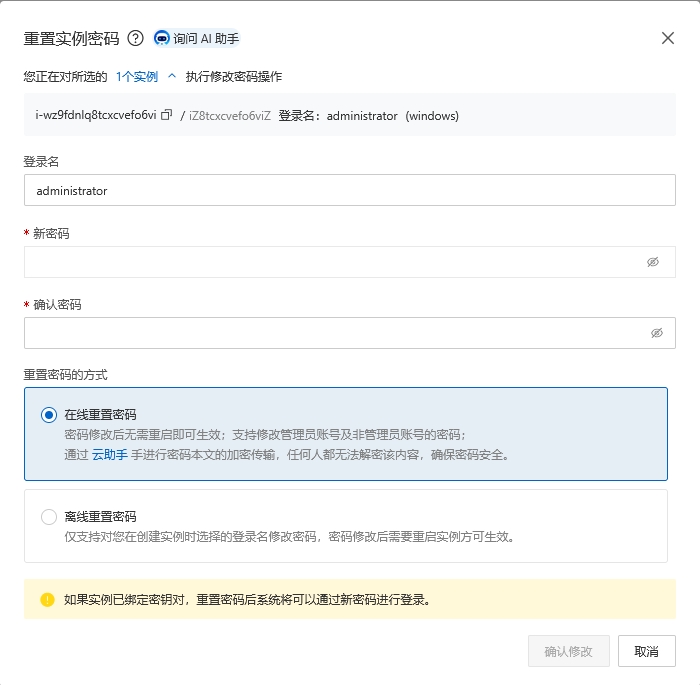Click into the 新密码 input field
Viewport: 700px width, 685px height.
pos(350,262)
